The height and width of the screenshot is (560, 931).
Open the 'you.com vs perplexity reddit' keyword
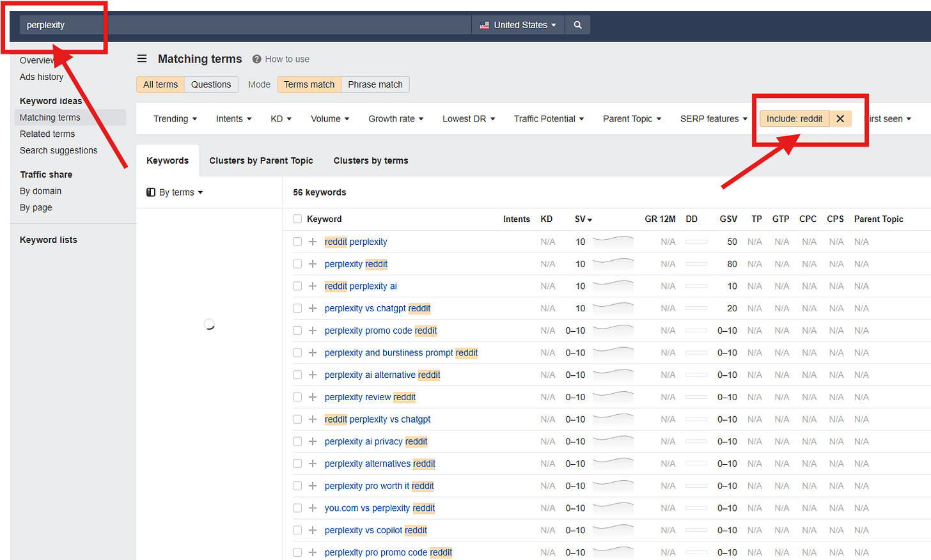point(380,508)
